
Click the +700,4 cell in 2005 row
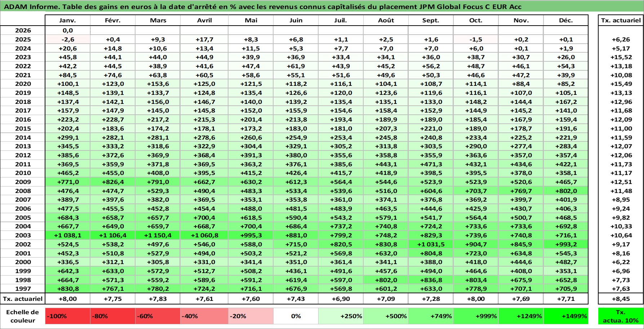[x=204, y=218]
